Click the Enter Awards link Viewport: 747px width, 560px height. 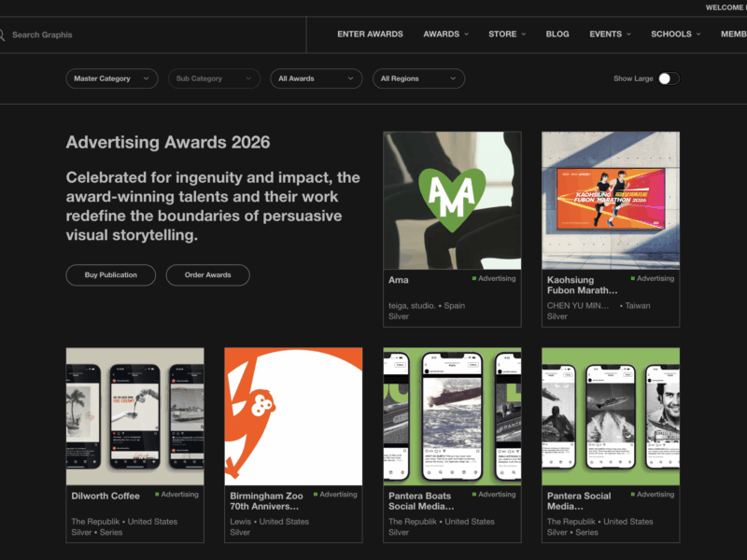click(370, 35)
